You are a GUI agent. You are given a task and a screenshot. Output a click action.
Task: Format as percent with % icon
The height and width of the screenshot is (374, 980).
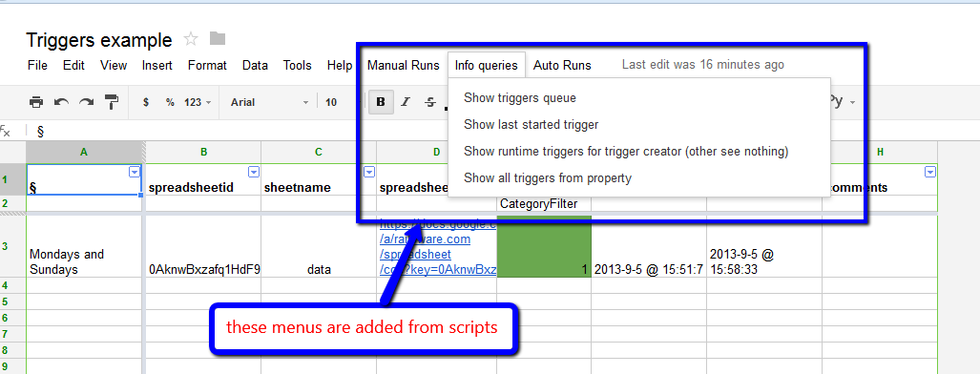(170, 102)
